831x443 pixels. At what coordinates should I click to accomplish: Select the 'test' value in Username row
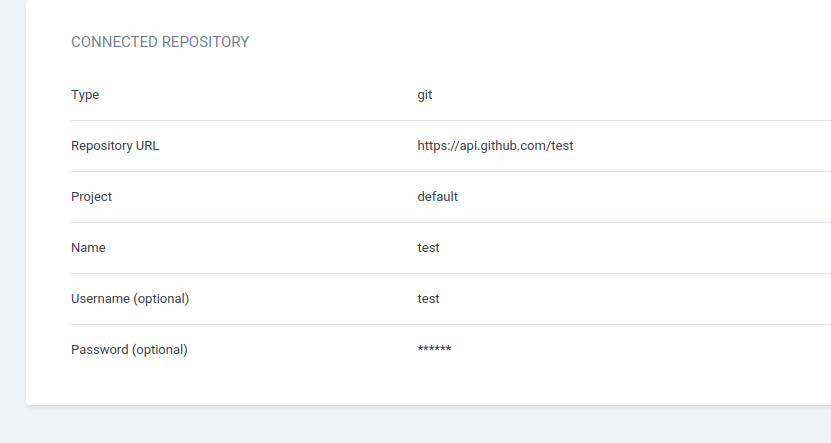(428, 299)
